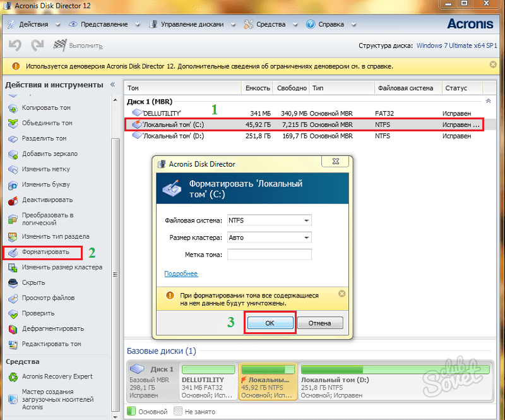Click the Локальный том (D:) partition block
This screenshot has width=505, height=420.
(395, 381)
